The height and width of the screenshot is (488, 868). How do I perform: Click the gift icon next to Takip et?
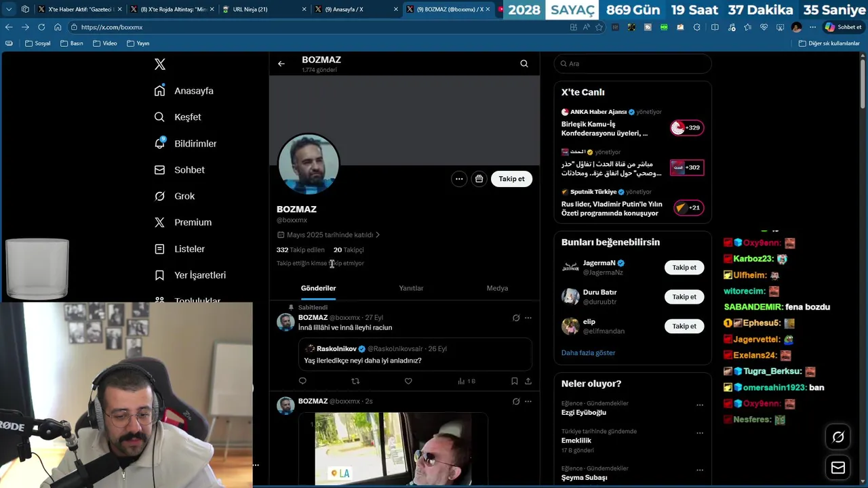click(479, 179)
